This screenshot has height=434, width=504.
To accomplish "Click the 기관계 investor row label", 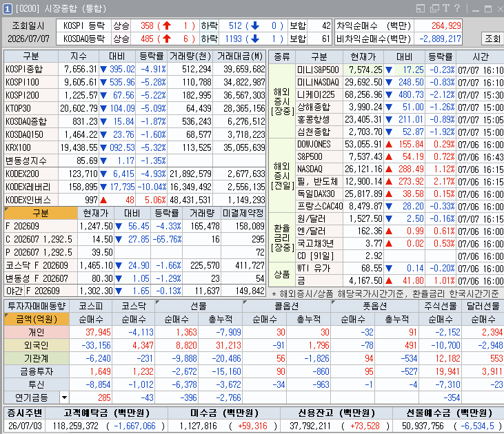I will 37,358.
